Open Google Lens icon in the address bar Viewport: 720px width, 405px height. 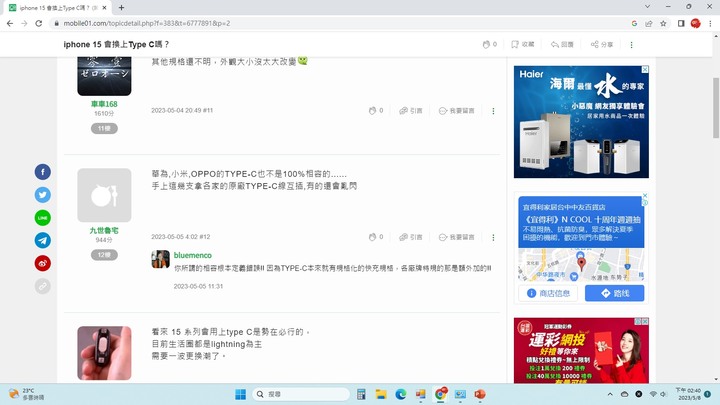point(634,23)
